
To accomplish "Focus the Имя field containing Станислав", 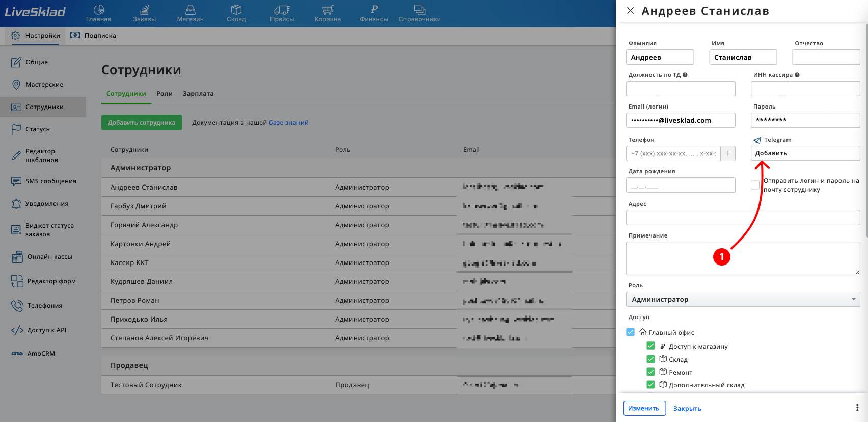I will (x=743, y=57).
